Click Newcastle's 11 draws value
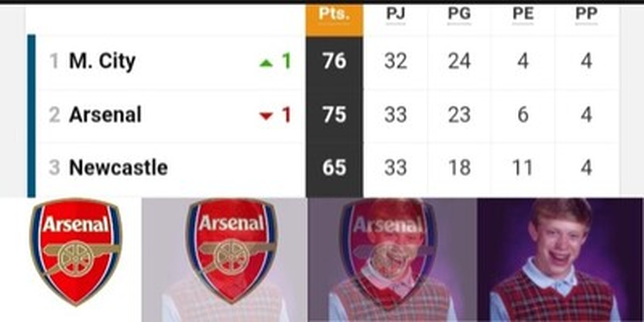This screenshot has width=644, height=322. coord(522,167)
